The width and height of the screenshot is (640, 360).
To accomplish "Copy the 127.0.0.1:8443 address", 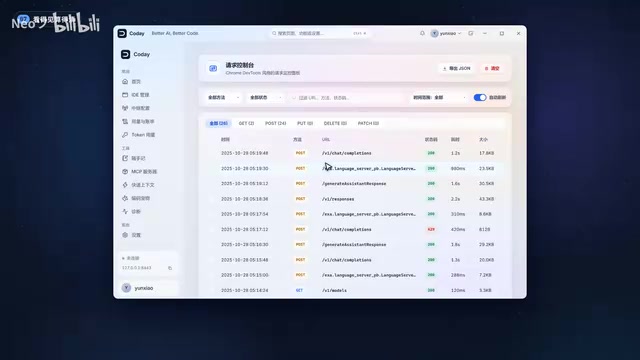I will [x=170, y=268].
